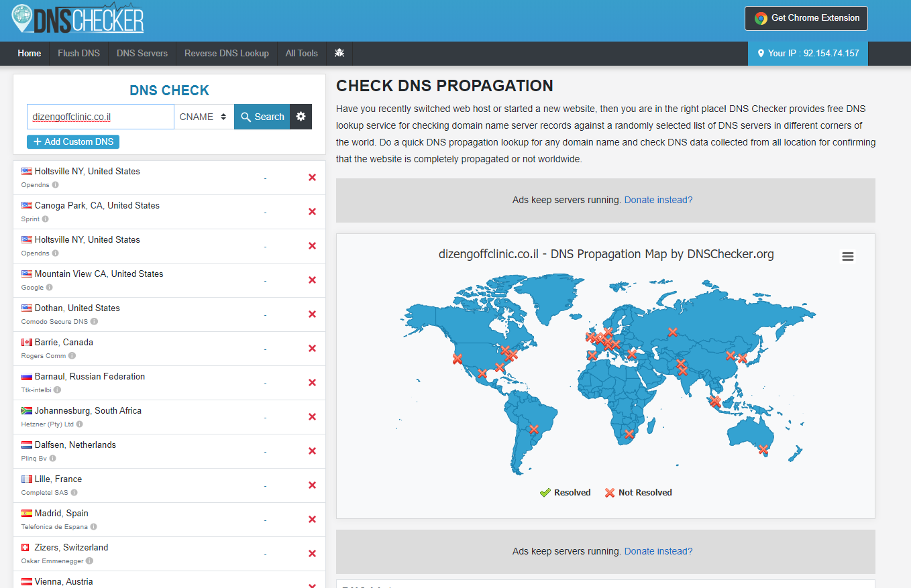Click the bug icon in navigation bar
The width and height of the screenshot is (911, 588).
(x=339, y=53)
